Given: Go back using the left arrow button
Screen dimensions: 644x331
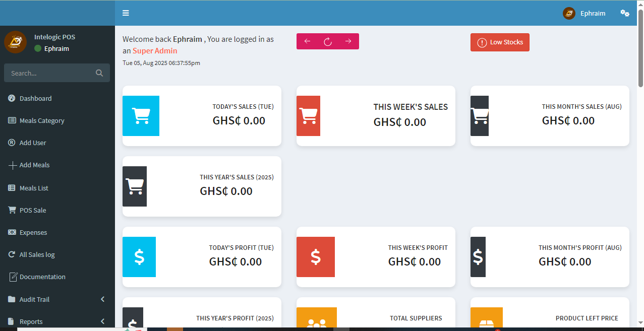Looking at the screenshot, I should coord(307,41).
